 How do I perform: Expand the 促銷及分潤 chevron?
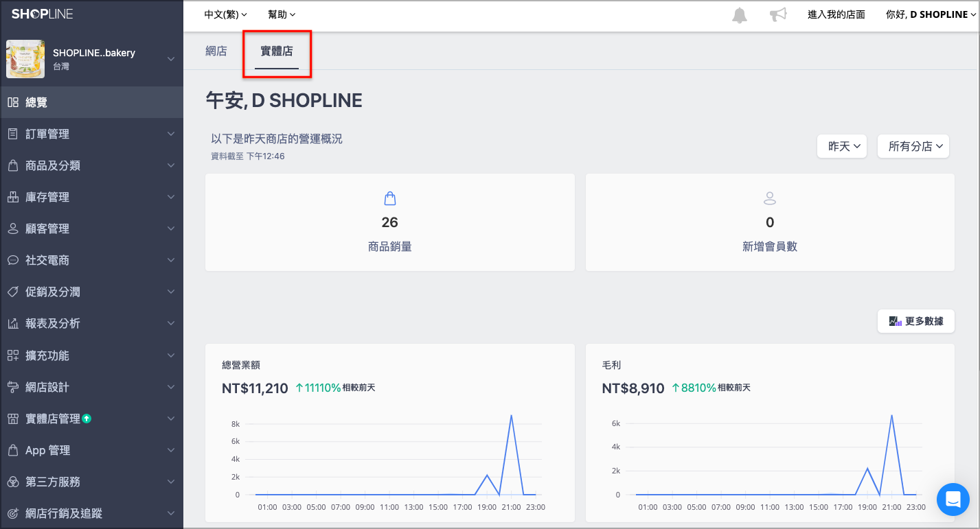(171, 292)
